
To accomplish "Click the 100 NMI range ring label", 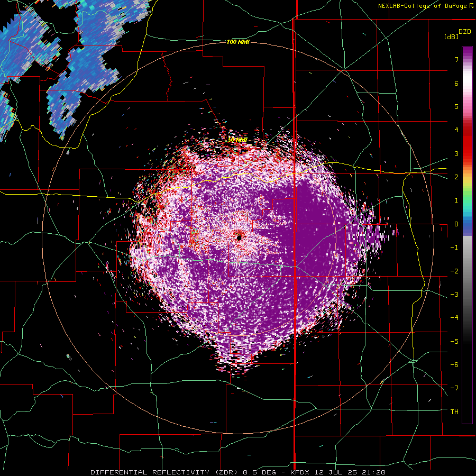I will coord(238,42).
